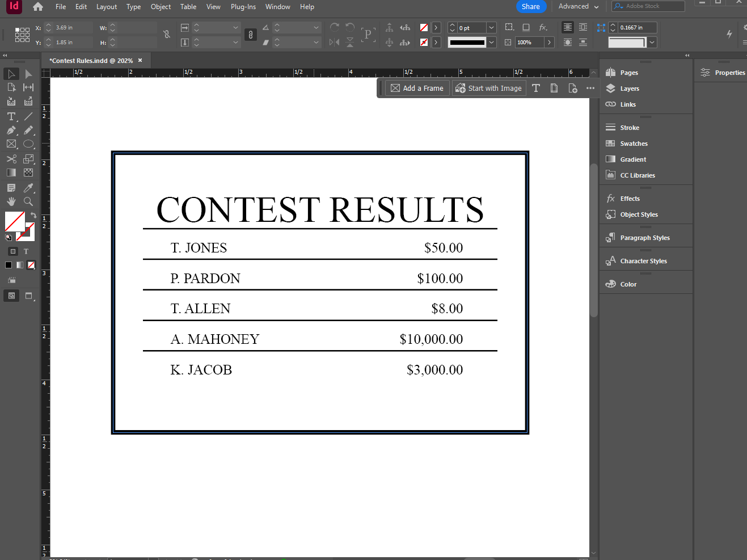Activate the Zoom tool
Viewport: 747px width, 560px height.
28,201
